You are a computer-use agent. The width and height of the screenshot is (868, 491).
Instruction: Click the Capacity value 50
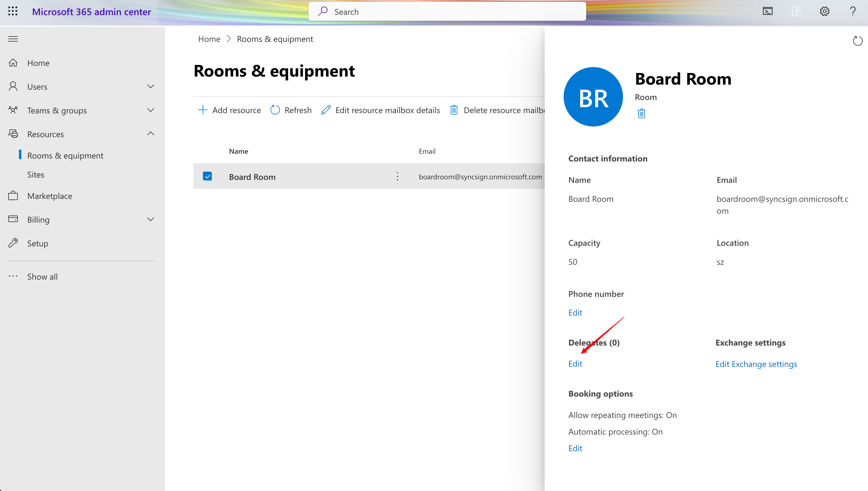[x=573, y=262]
